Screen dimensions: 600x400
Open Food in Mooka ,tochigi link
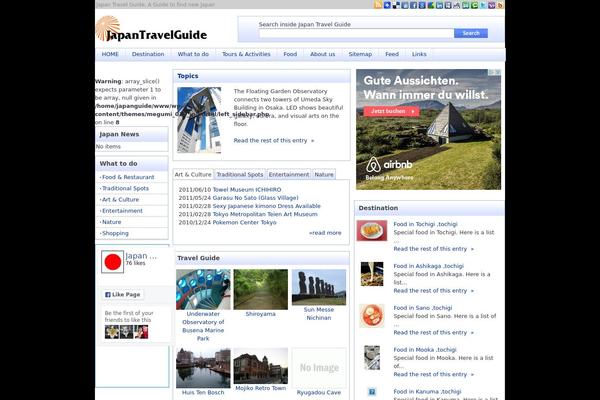[425, 349]
